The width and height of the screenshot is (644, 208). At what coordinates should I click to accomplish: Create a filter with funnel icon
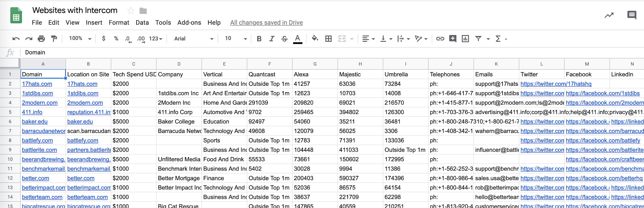coord(478,39)
